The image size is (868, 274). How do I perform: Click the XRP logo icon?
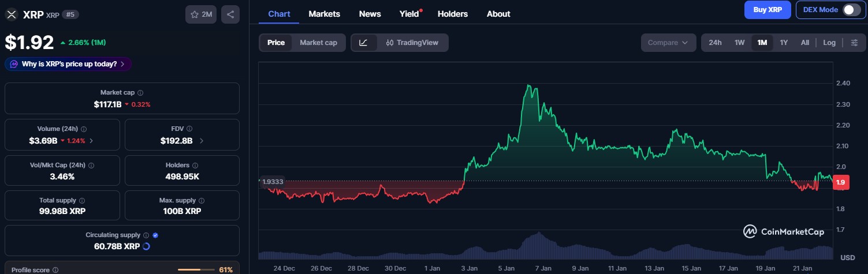coord(12,14)
